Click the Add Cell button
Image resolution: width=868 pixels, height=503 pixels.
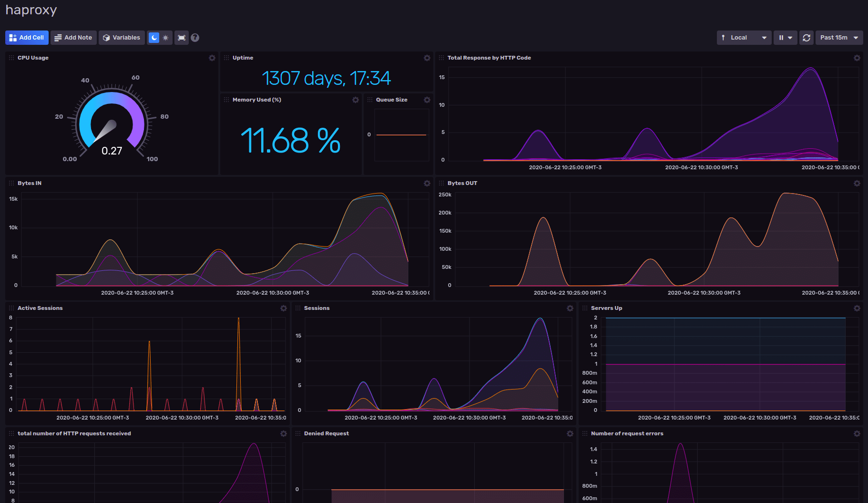27,37
